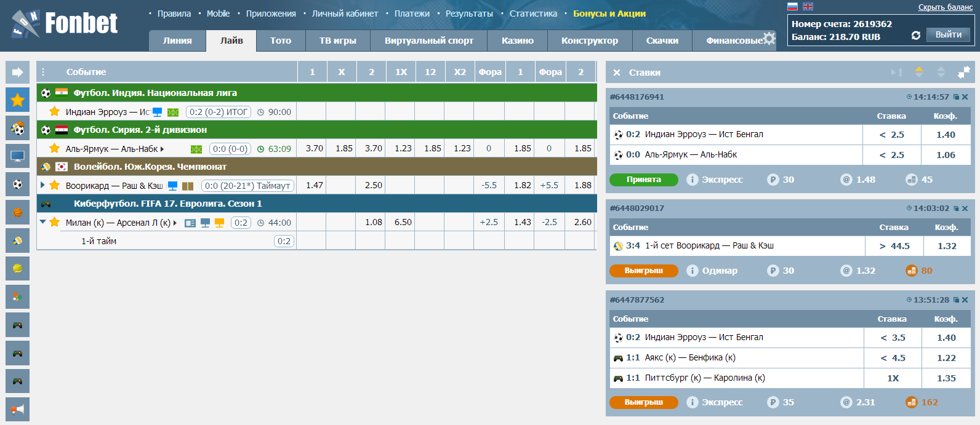Click the balance refresh icon

[915, 36]
